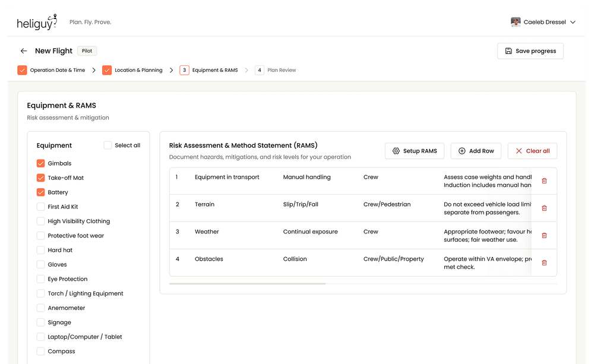
Task: Add a new row to RAMS table
Action: (476, 151)
